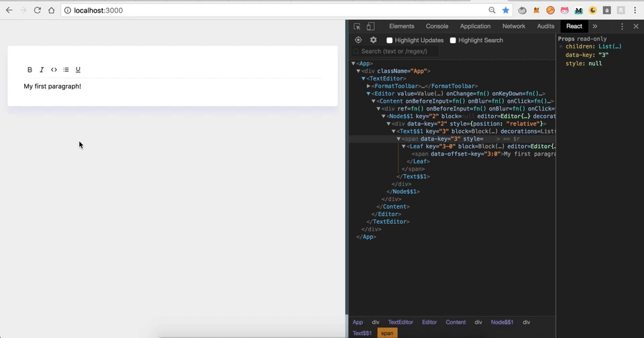Screen dimensions: 644x338
Task: Activate DevTools element inspector picker
Action: (357, 26)
